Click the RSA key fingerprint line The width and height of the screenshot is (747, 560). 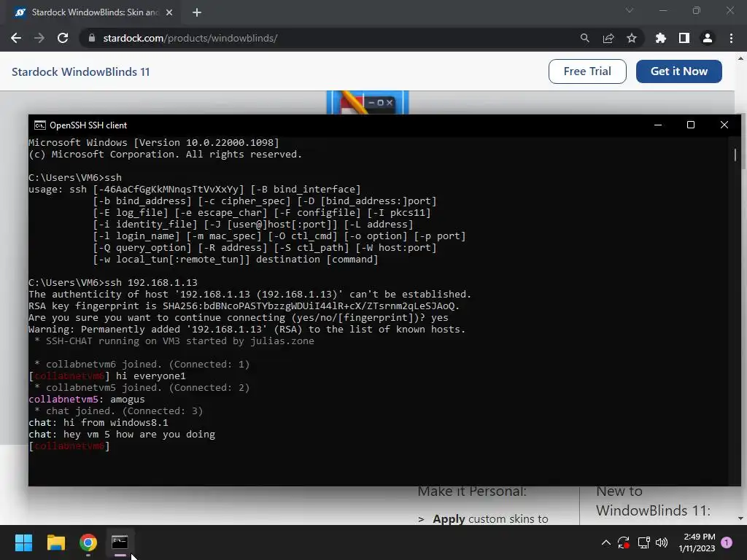(244, 306)
